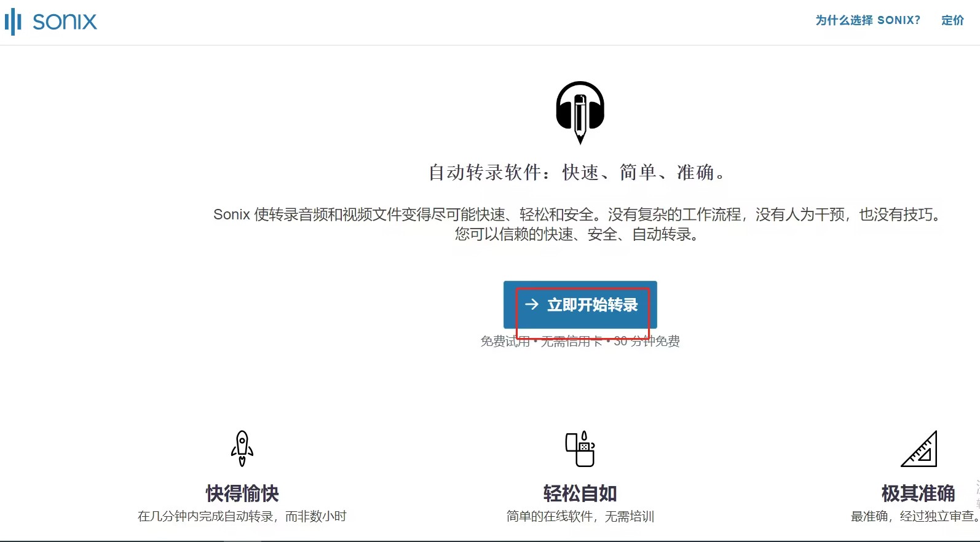This screenshot has width=980, height=542.
Task: Click the paragraph starting Sonix 使转录音频和视频文件
Action: click(x=577, y=224)
